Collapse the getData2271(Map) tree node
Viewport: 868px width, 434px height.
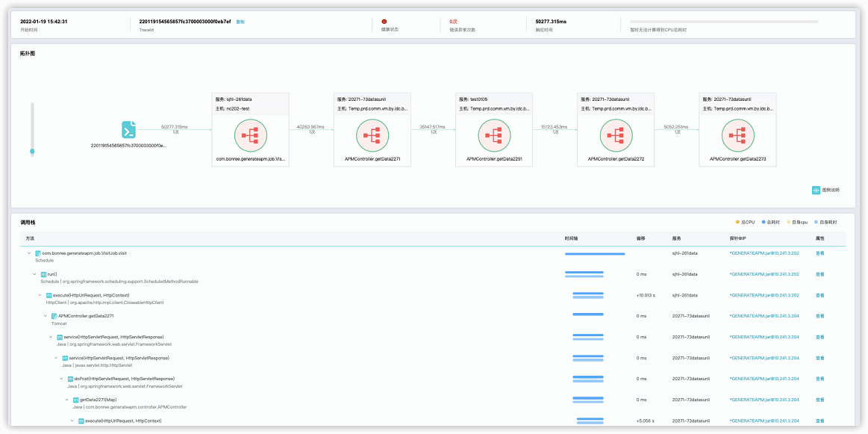tap(66, 400)
